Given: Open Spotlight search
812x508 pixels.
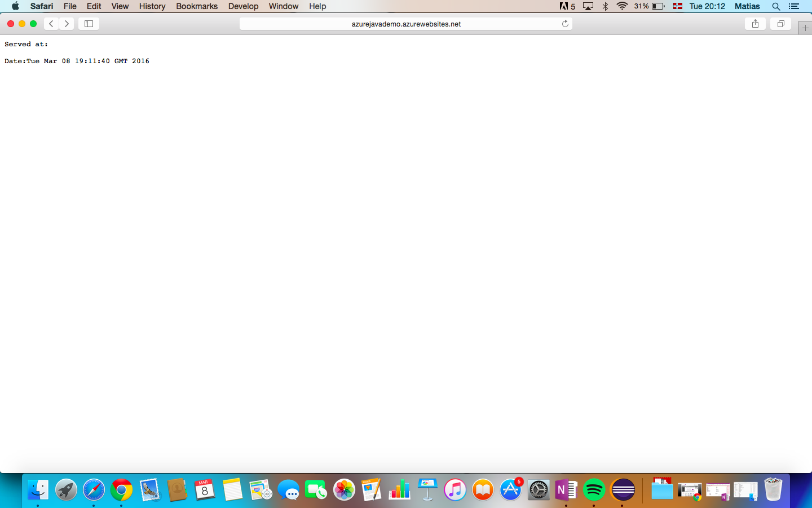Looking at the screenshot, I should coord(776,6).
